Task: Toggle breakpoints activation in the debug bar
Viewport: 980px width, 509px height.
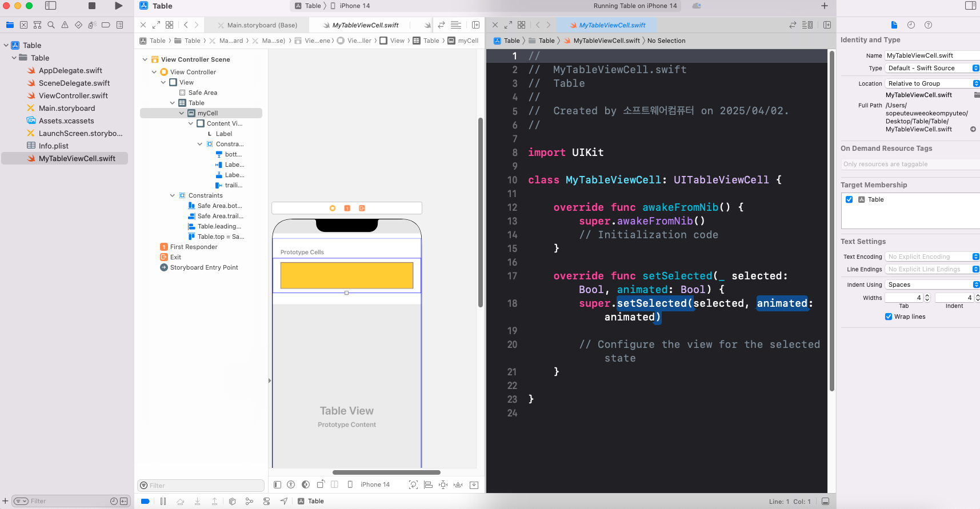Action: coord(145,502)
